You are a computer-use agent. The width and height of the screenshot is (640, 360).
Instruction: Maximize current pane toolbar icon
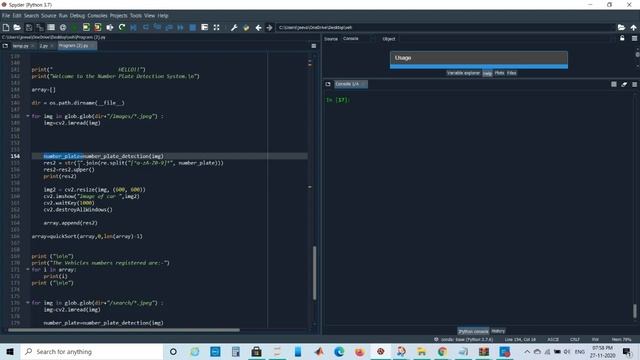pyautogui.click(x=204, y=27)
